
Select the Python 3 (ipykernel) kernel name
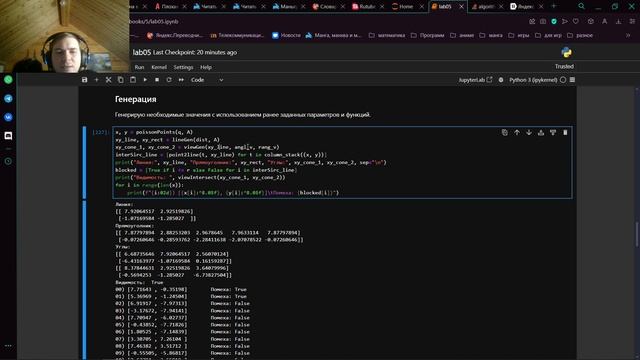[x=533, y=80]
